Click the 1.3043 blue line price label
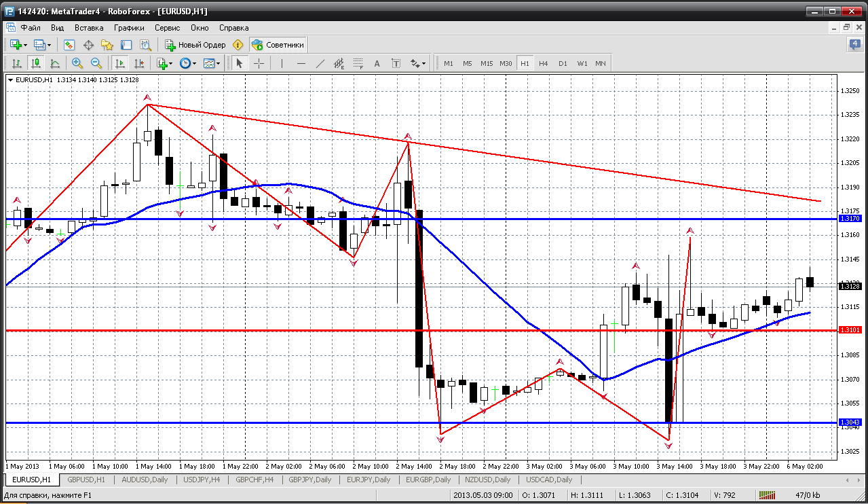Image resolution: width=868 pixels, height=504 pixels. (850, 422)
